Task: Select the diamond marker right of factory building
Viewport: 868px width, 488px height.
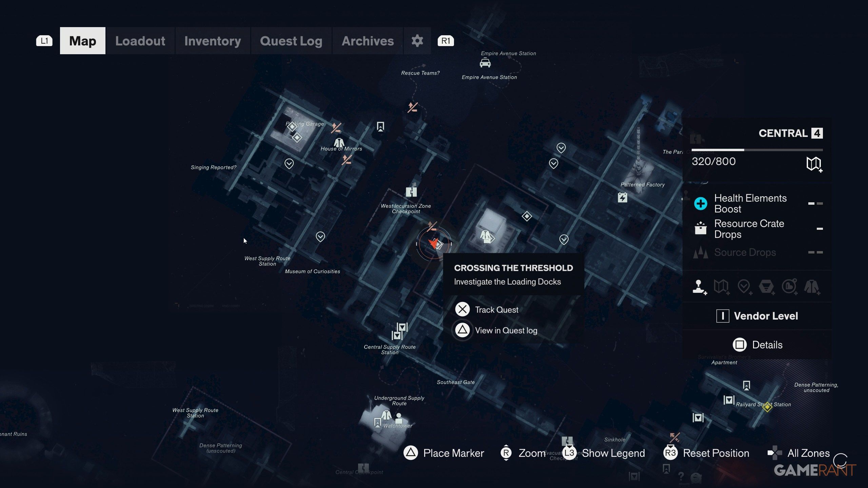Action: pos(527,216)
